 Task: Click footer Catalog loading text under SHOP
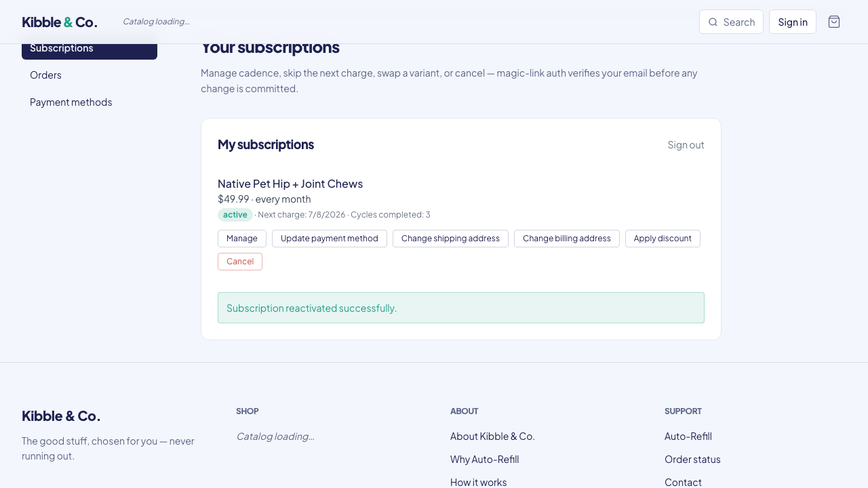(275, 436)
